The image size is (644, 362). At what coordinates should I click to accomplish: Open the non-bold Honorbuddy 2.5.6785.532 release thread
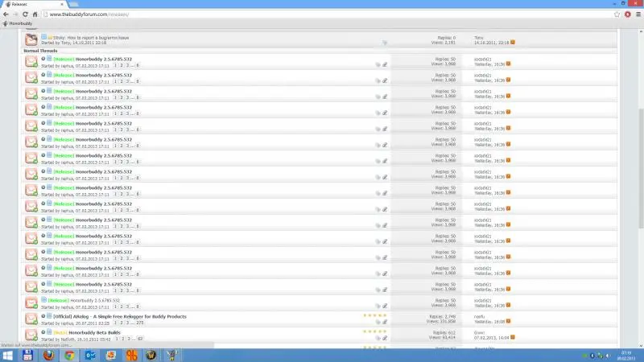coord(95,300)
